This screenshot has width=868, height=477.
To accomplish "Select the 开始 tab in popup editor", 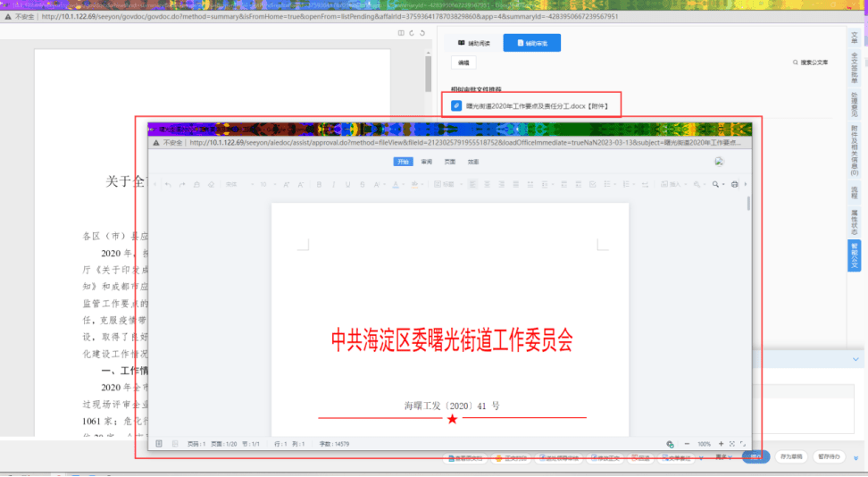I will [x=403, y=162].
